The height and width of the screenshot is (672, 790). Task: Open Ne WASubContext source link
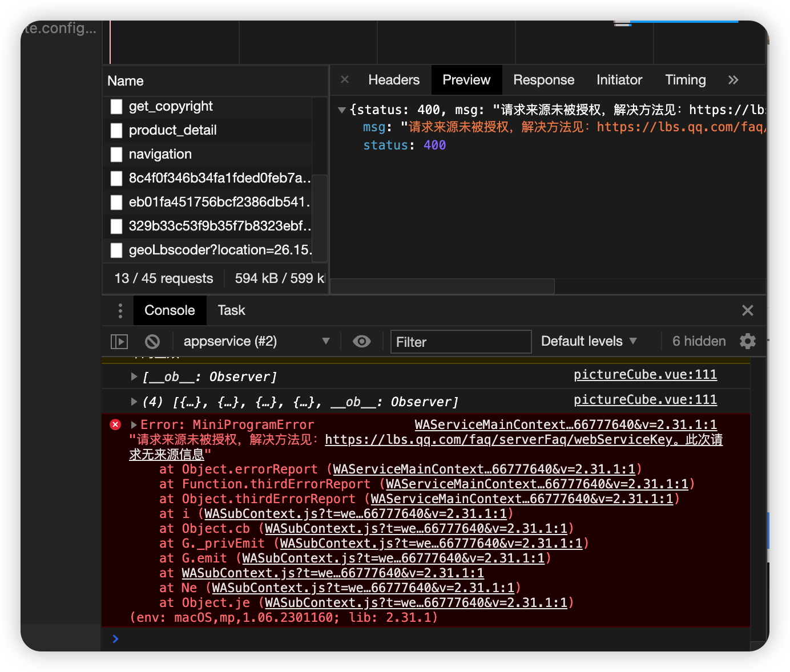[x=363, y=588]
